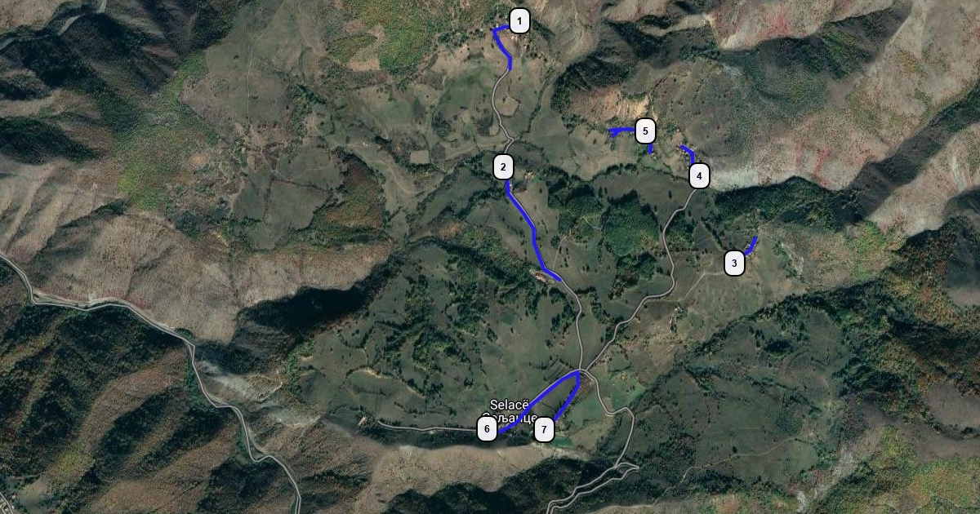Click the gray road between markers 1 and 2
Image resolution: width=980 pixels, height=514 pixels.
pos(498,106)
